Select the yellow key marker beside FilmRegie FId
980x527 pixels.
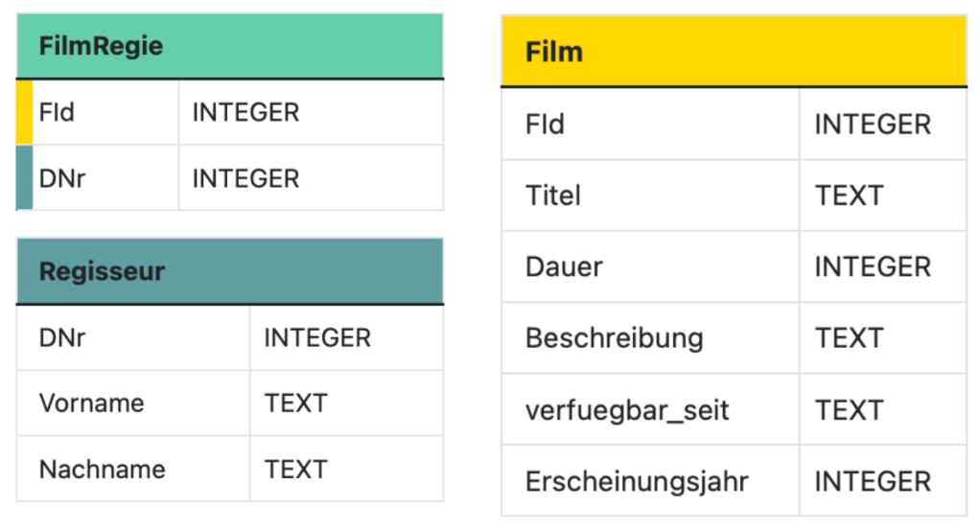pos(24,112)
